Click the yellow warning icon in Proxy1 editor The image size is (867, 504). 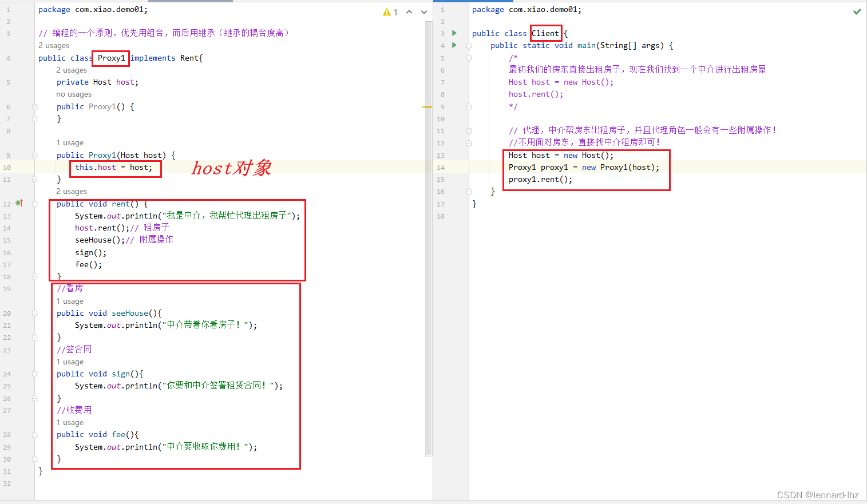[x=387, y=12]
